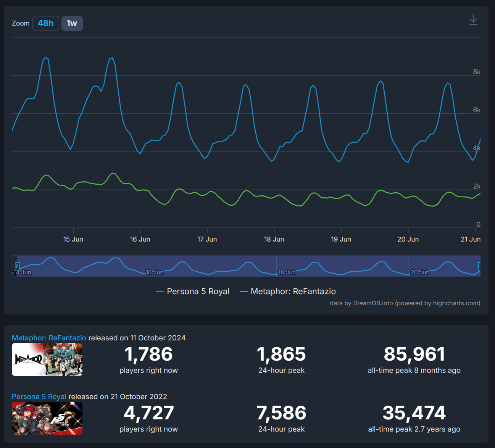
Task: Click the navigator's 20 Jun label
Action: (420, 272)
